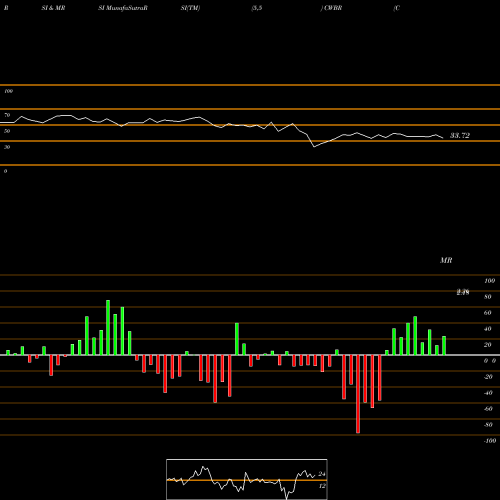Screen dimensions: 500x500
Task: Click the histogram 60 axis label
Action: [x=487, y=313]
